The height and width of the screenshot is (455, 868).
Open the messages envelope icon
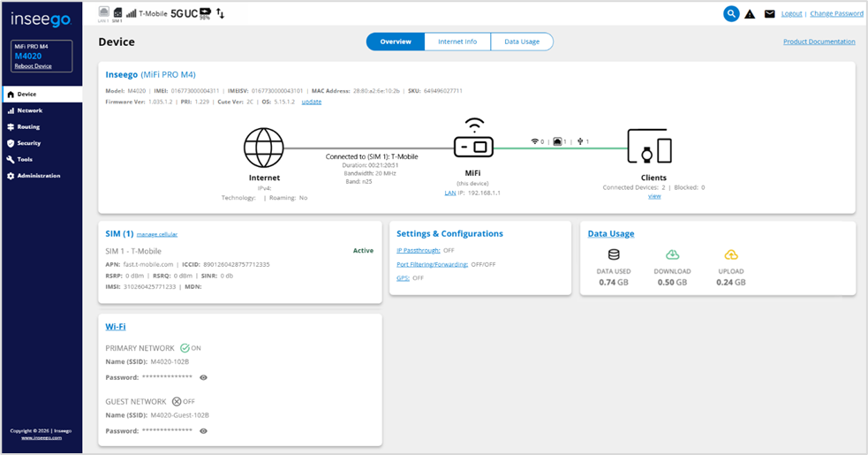tap(769, 14)
